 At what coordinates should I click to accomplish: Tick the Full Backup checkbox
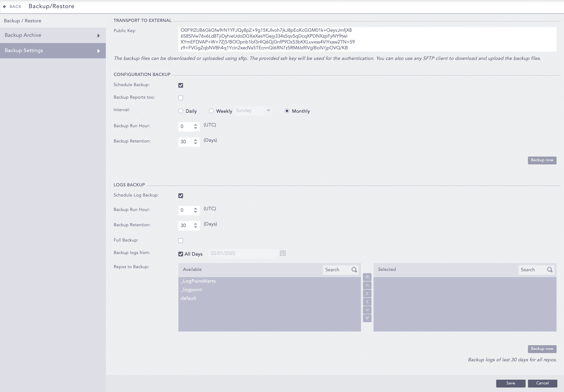coord(181,241)
